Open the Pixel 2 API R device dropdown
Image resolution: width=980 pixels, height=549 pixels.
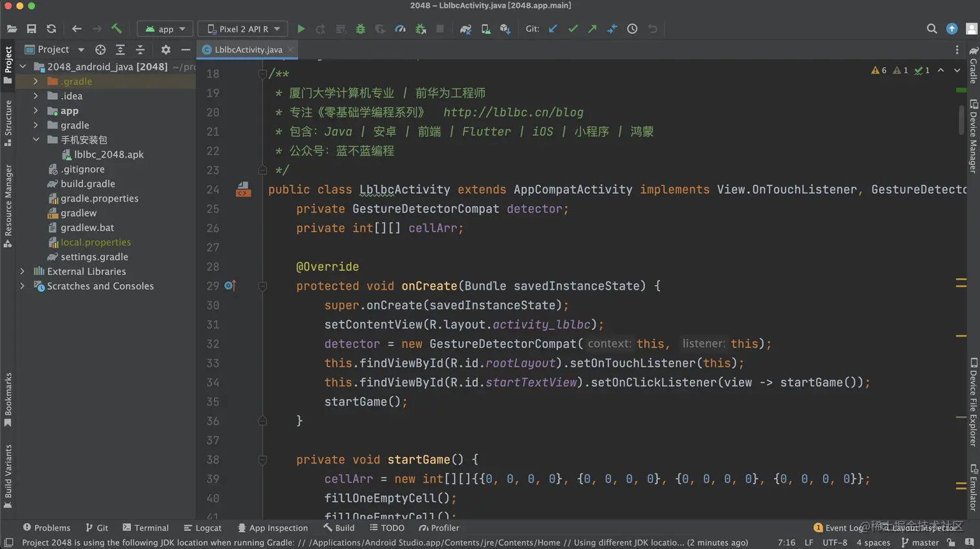243,29
